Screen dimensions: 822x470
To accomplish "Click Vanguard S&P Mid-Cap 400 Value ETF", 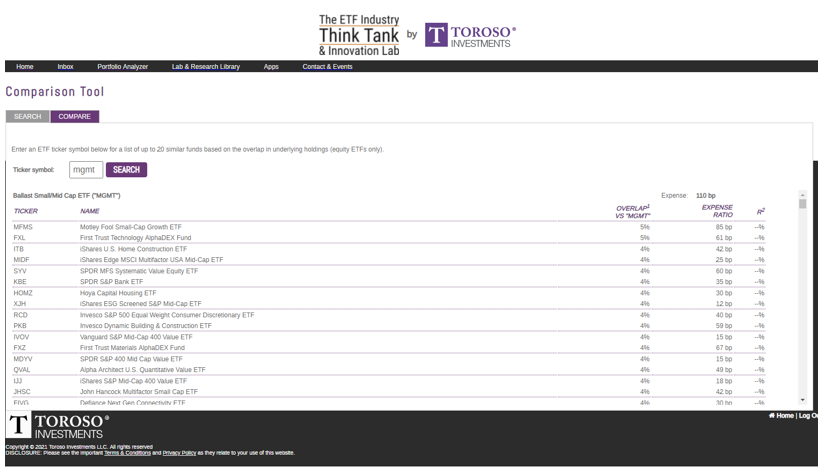I will (136, 337).
